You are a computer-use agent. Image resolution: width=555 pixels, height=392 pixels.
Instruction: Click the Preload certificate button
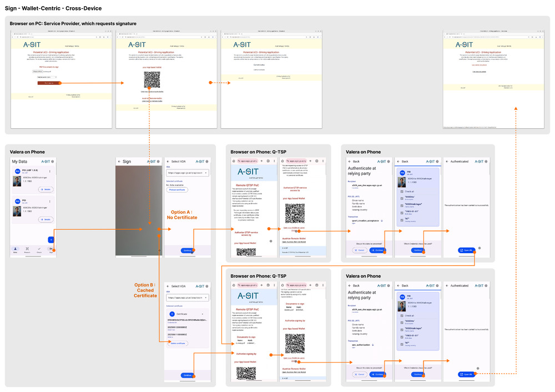click(x=177, y=190)
